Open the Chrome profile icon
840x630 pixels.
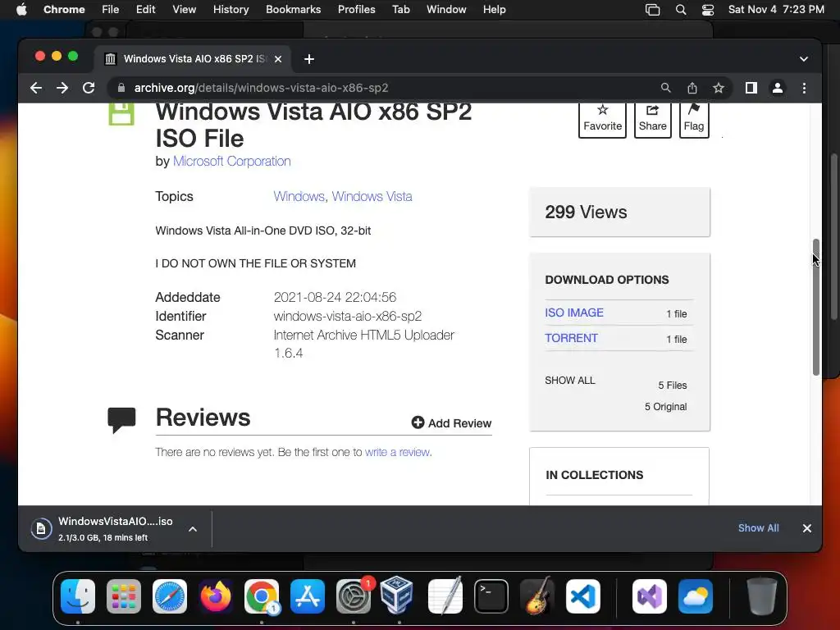coord(778,88)
